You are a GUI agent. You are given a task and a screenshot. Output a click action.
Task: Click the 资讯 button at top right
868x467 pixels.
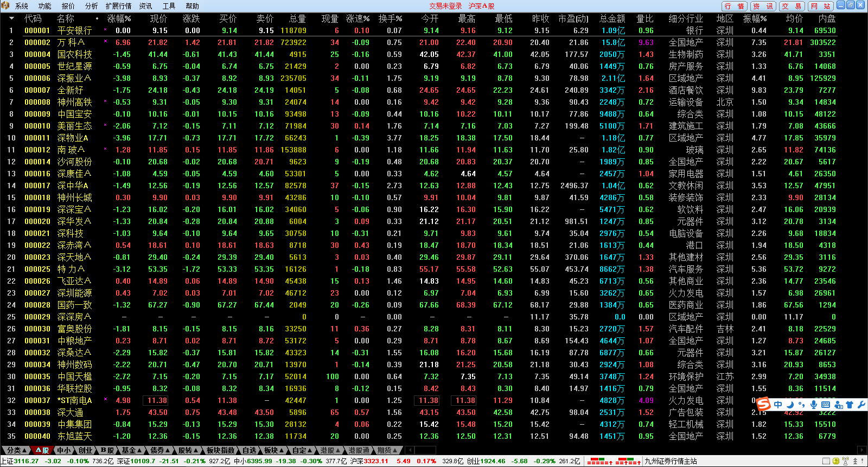(763, 6)
